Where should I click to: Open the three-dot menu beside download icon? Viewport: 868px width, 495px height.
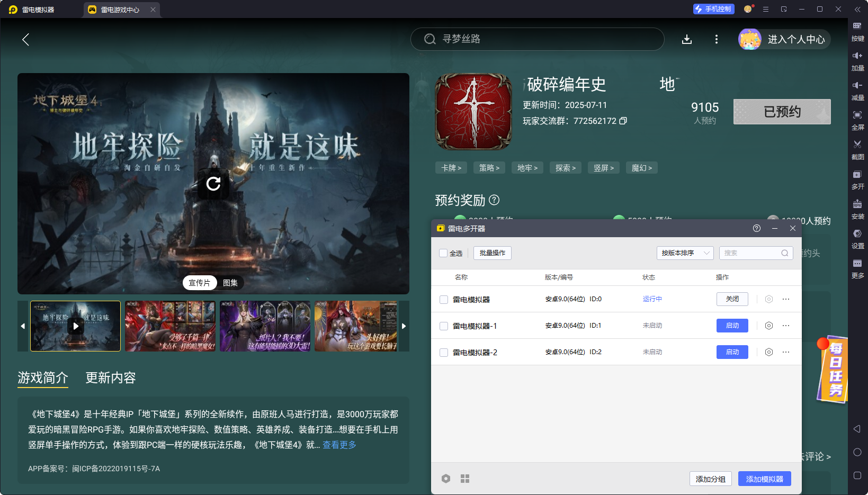[717, 39]
